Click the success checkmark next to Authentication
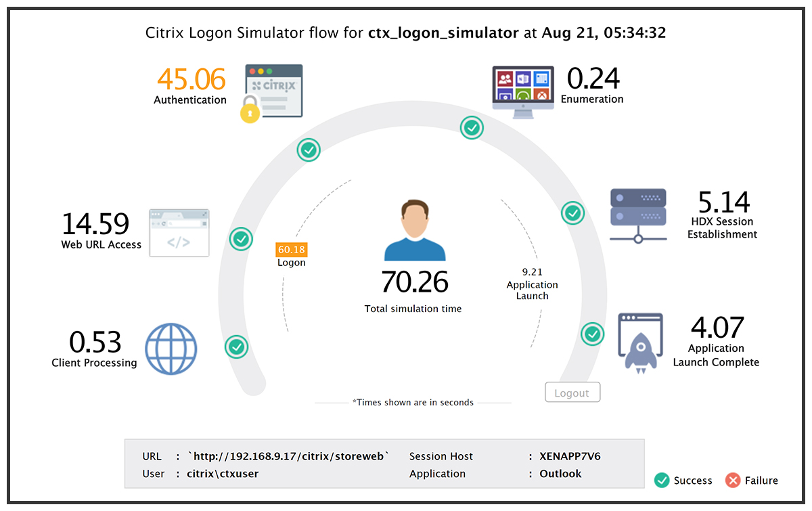The height and width of the screenshot is (511, 812). 309,150
